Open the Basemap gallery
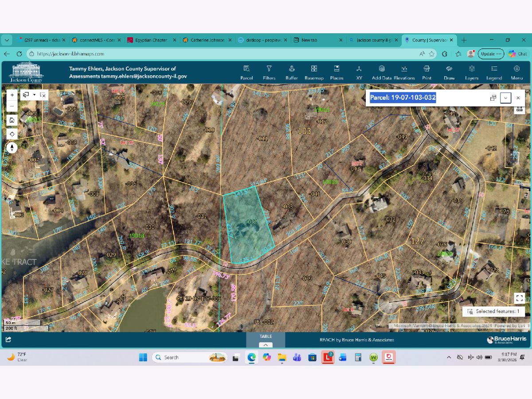 coord(314,72)
